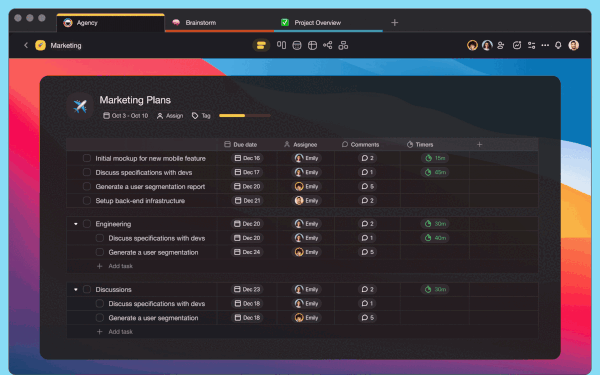Click the airplane icon of Marketing Plans
Viewport: 600px width, 375px height.
coord(80,106)
